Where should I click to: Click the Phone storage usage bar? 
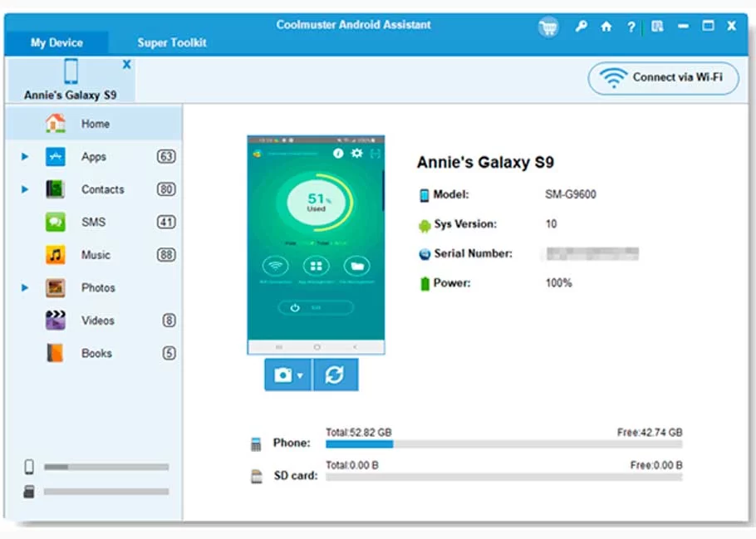coord(503,444)
